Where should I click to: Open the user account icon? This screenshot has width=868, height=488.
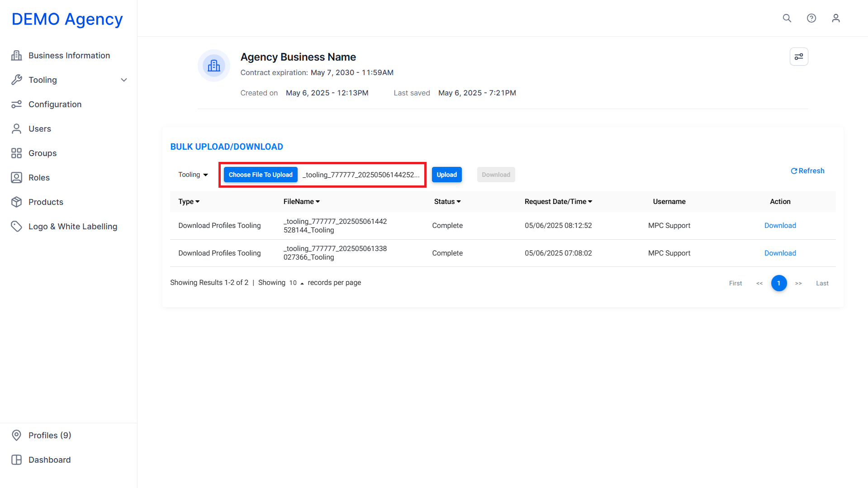pos(836,18)
